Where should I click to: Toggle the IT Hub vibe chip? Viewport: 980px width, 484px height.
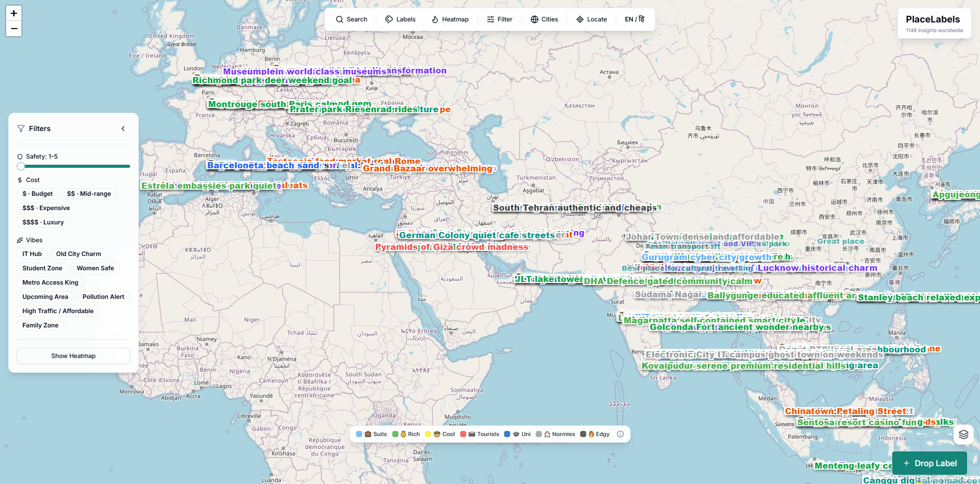pyautogui.click(x=32, y=254)
